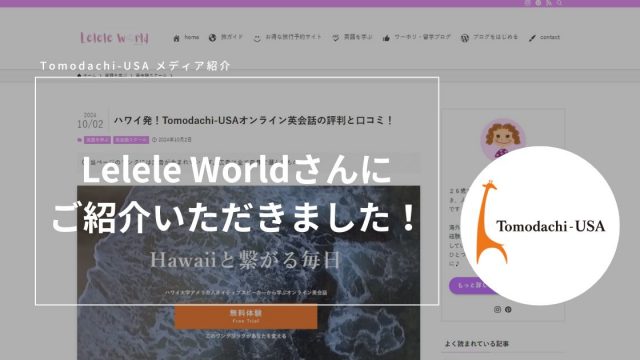The height and width of the screenshot is (360, 640).
Task: Click the Lelele World site logo
Action: click(x=114, y=38)
